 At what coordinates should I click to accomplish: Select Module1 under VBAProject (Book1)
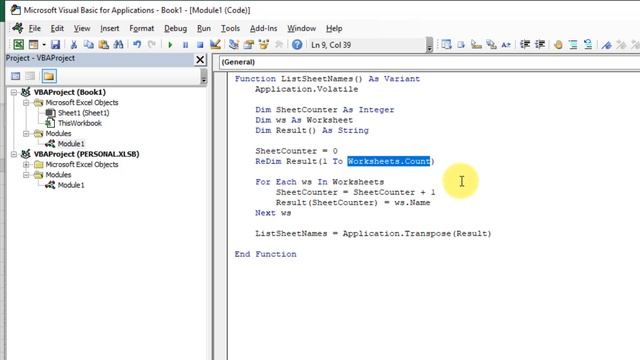pos(71,144)
